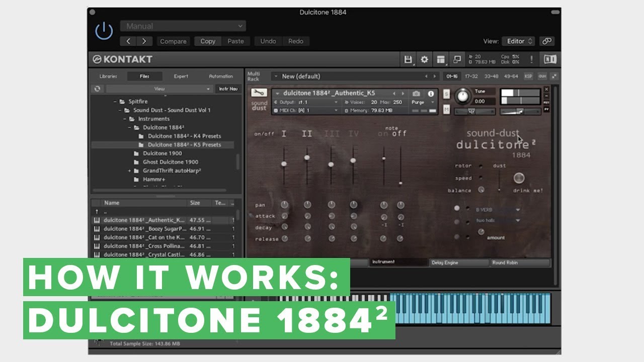Select the Instrument script tab
644x362 pixels.
[399, 262]
